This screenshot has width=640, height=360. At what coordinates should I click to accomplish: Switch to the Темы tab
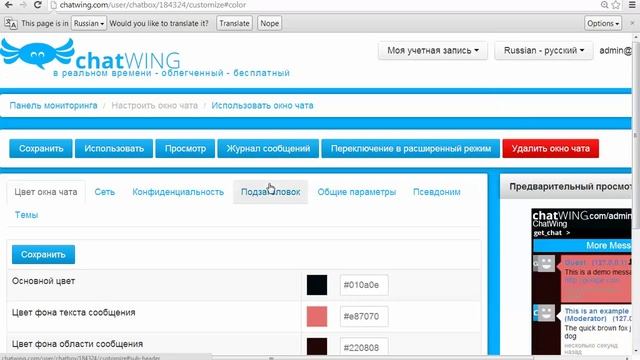(27, 215)
